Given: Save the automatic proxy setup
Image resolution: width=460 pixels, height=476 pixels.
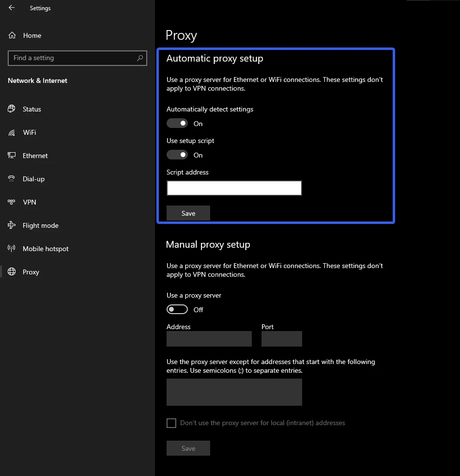Looking at the screenshot, I should click(188, 213).
